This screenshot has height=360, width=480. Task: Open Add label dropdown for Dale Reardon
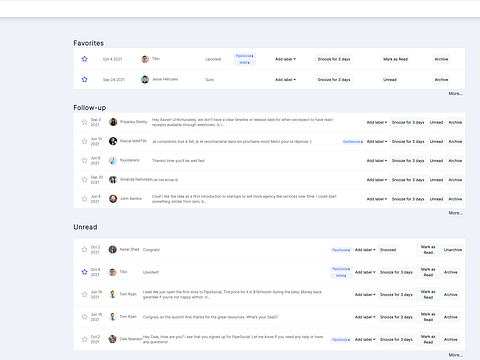(365, 339)
